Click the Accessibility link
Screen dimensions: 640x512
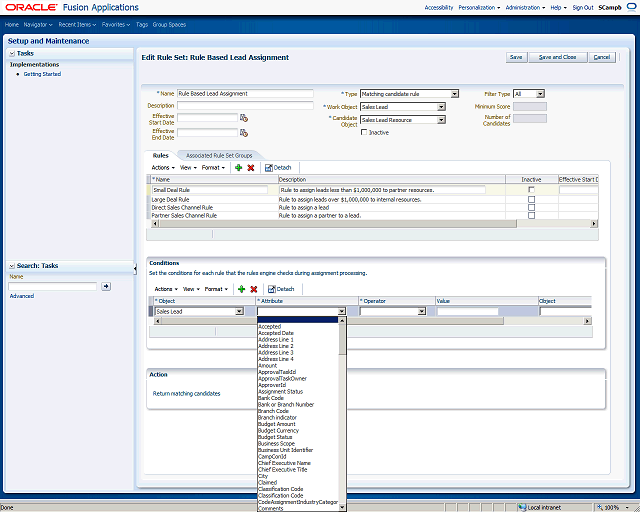pyautogui.click(x=439, y=7)
